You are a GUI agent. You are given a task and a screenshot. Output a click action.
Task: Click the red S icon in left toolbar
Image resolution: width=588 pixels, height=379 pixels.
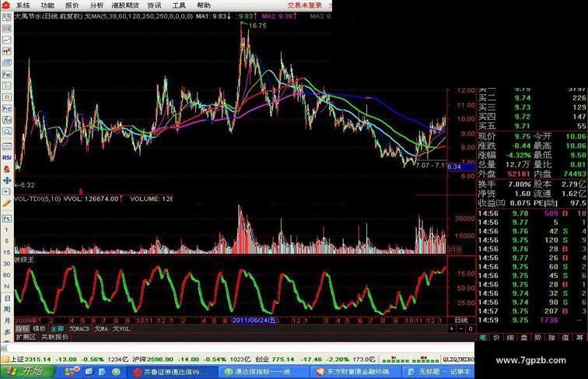(x=7, y=169)
